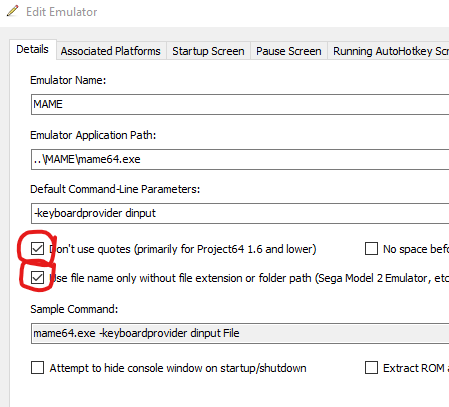The width and height of the screenshot is (449, 407).
Task: Uncheck the Don't use quotes checkbox
Action: click(37, 249)
